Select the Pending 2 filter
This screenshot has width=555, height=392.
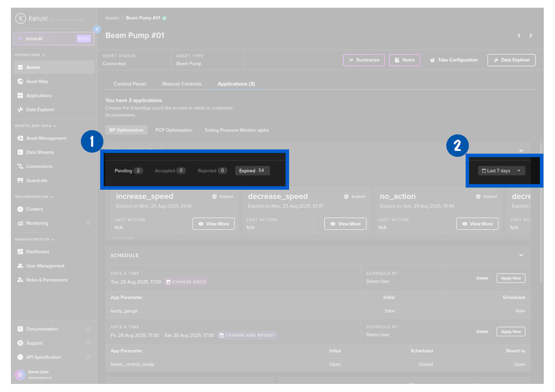[128, 170]
